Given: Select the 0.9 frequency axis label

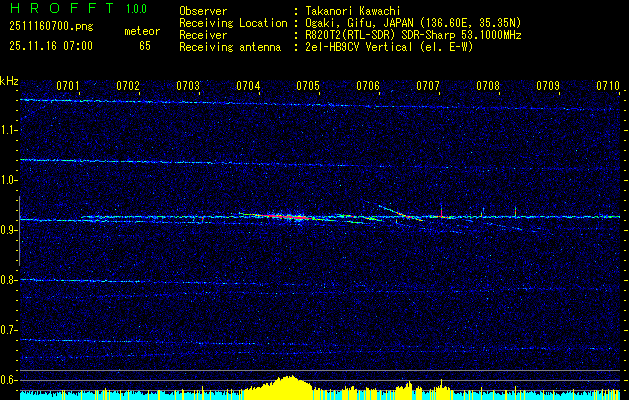Looking at the screenshot, I should tap(9, 230).
